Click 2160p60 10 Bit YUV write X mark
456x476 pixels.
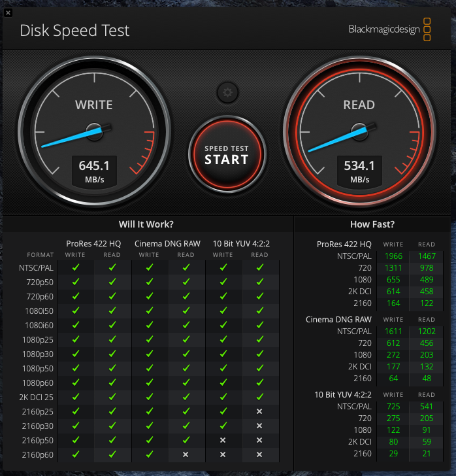(x=223, y=454)
